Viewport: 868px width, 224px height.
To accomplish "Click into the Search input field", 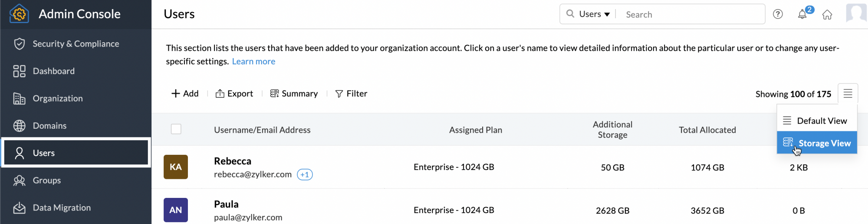I will (690, 14).
